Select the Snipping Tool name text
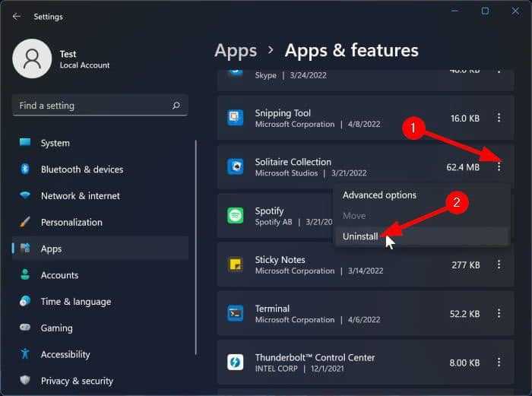This screenshot has width=532, height=396. click(x=283, y=113)
